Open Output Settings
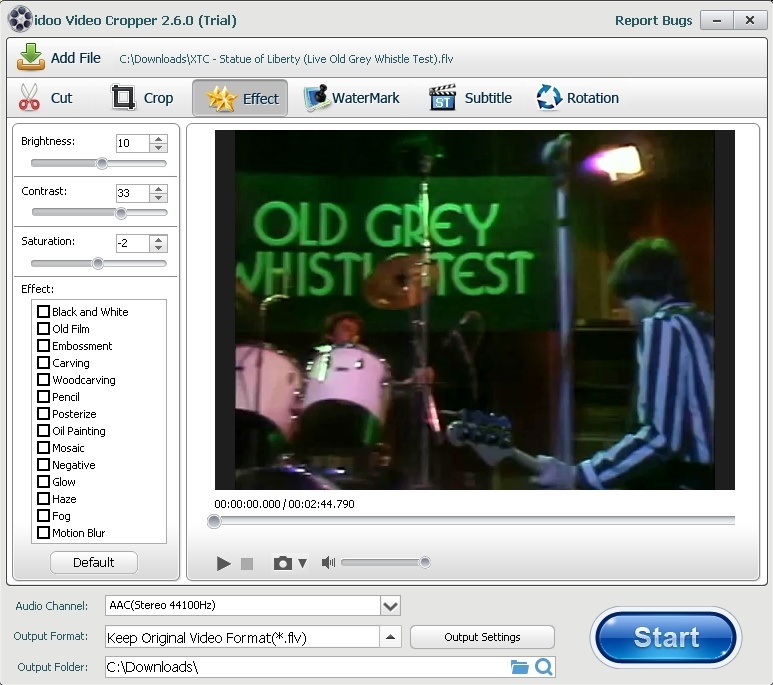 tap(482, 637)
